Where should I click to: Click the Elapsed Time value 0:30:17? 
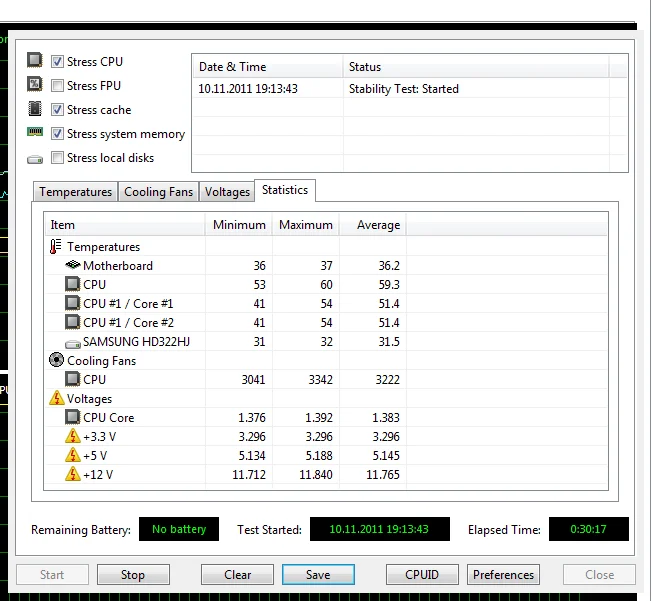(x=589, y=529)
